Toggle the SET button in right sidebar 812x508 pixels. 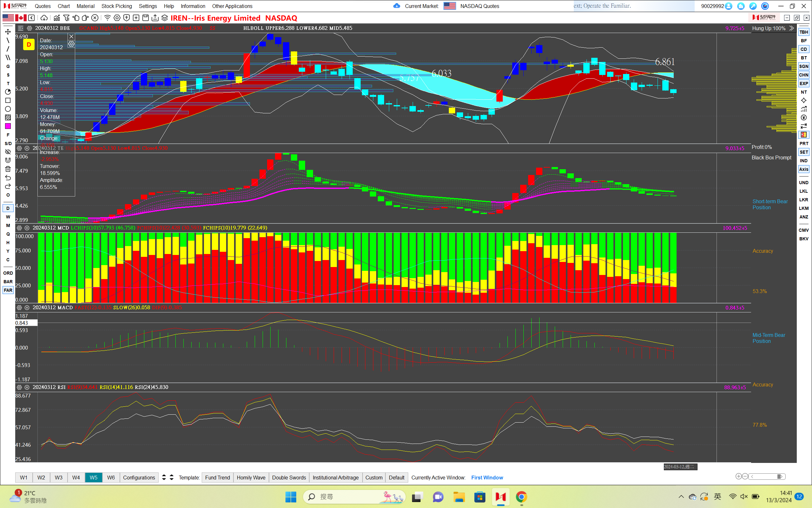pos(804,152)
